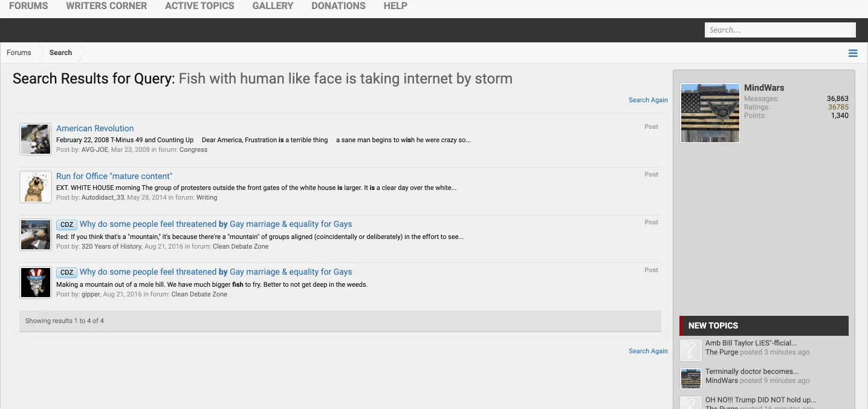Go to the Congress forum link

tap(193, 149)
